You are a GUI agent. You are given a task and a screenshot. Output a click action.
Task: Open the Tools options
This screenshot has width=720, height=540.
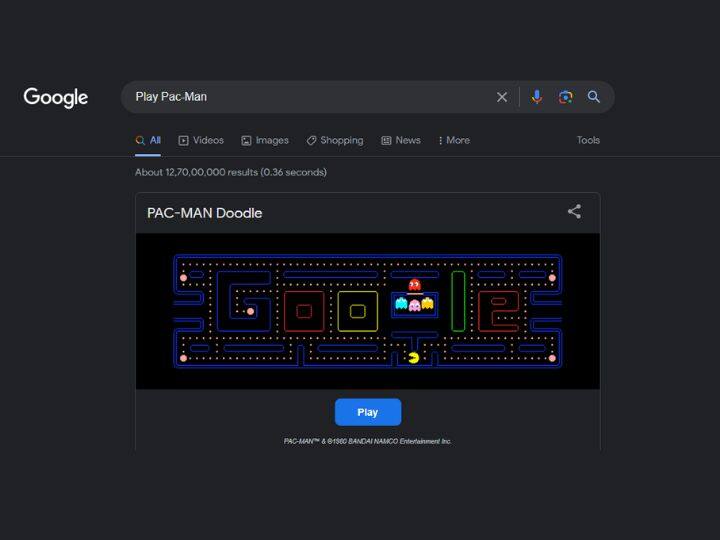point(588,140)
